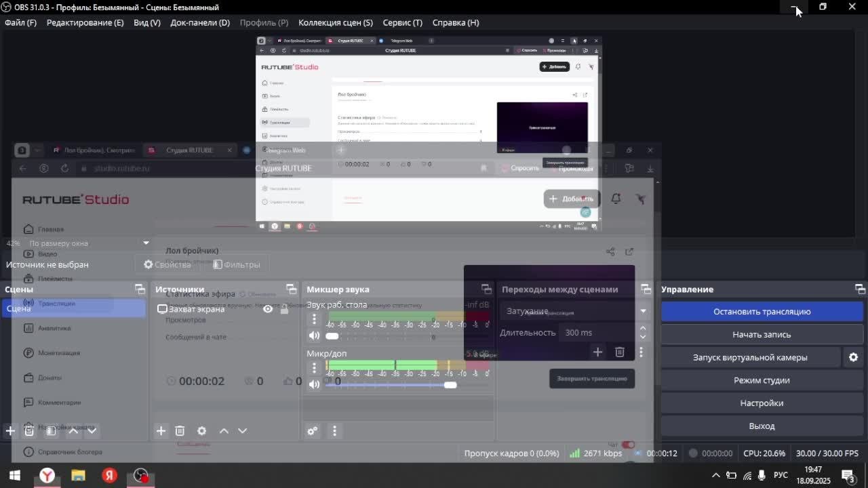The height and width of the screenshot is (488, 868).
Task: Open the Микр/доп options menu
Action: click(x=314, y=368)
